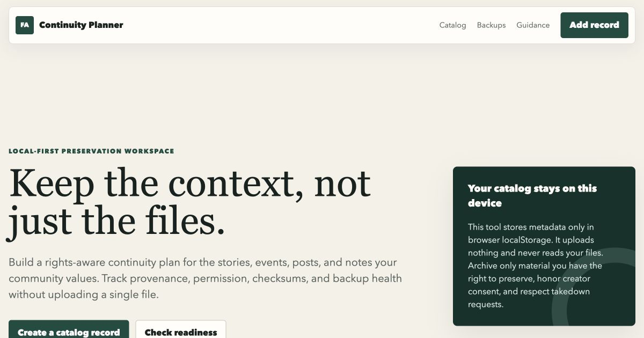Click the paragraph starting 'Build a rights-aware continuity plan'
644x338 pixels.
(206, 278)
